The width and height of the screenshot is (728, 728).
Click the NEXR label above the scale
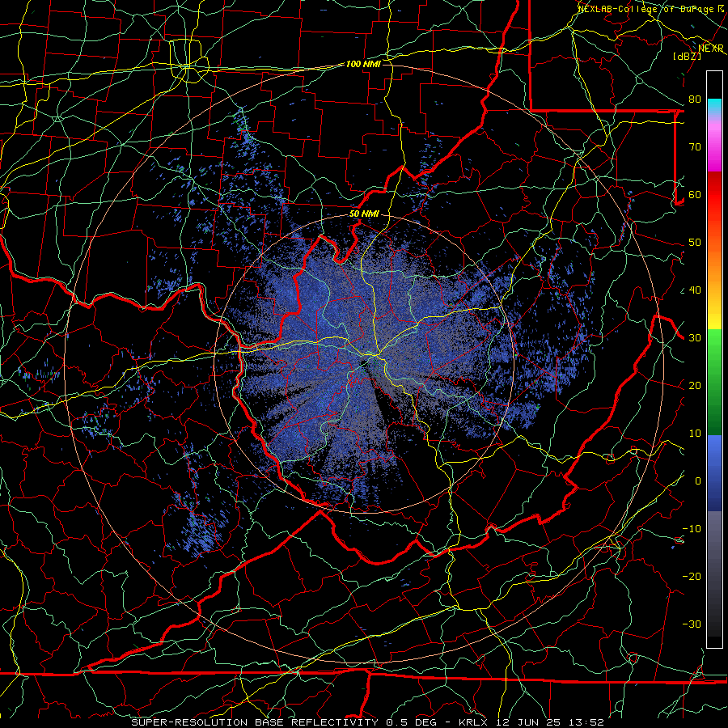tap(711, 48)
